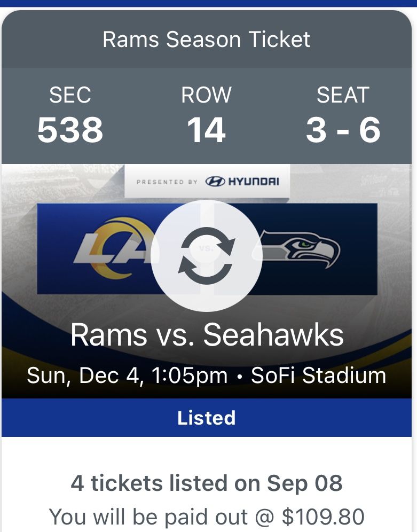Open the Rams Season Ticket header
Screen dimensions: 417x532
(208, 38)
